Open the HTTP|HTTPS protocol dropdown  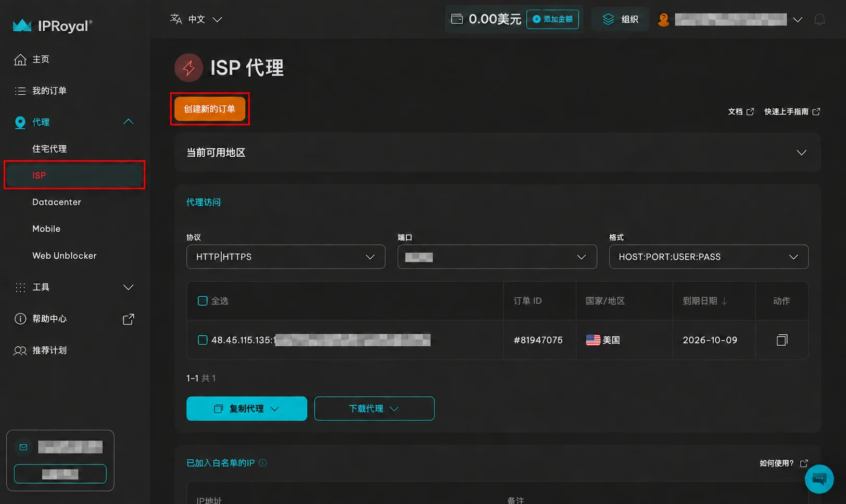coord(286,257)
